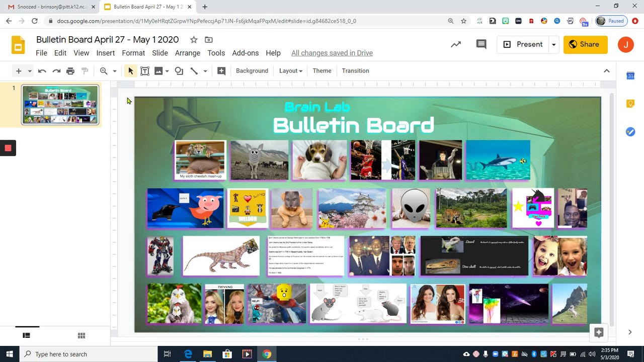This screenshot has width=644, height=362.
Task: Choose the select arrow cursor tool
Action: 131,71
